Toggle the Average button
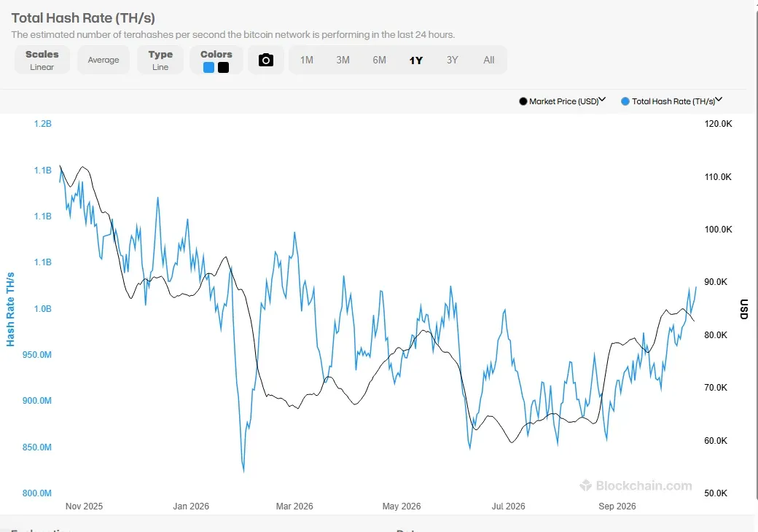758x532 pixels. 103,60
